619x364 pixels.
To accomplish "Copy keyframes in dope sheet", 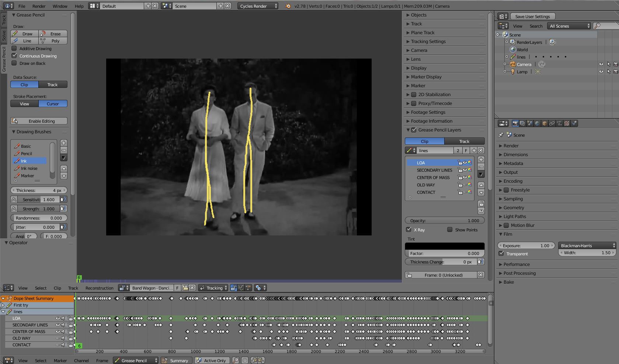I will pyautogui.click(x=254, y=360).
